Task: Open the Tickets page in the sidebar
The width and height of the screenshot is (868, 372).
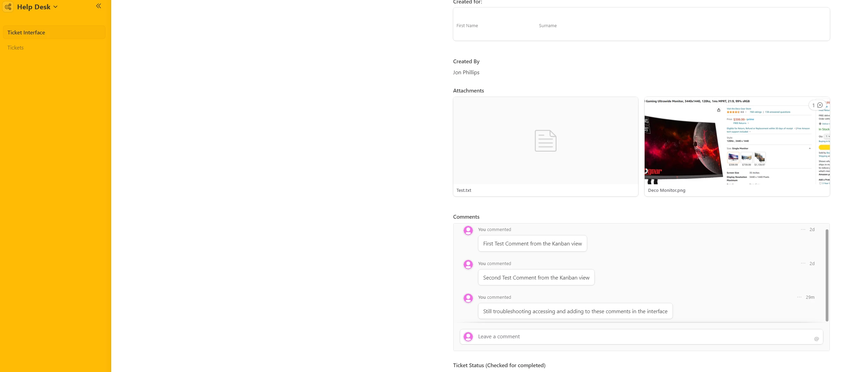Action: point(16,48)
